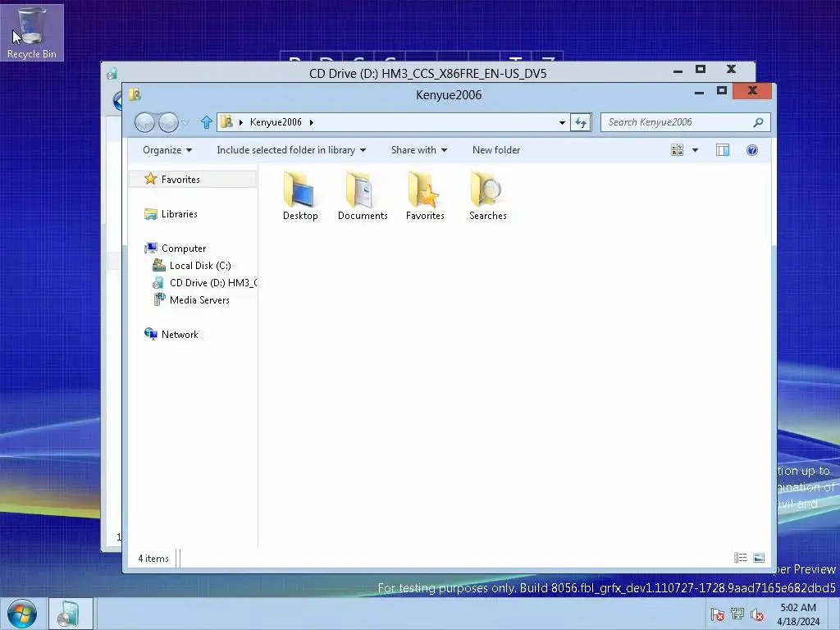Open Include selected folder in library menu
Image resolution: width=840 pixels, height=630 pixels.
(291, 150)
